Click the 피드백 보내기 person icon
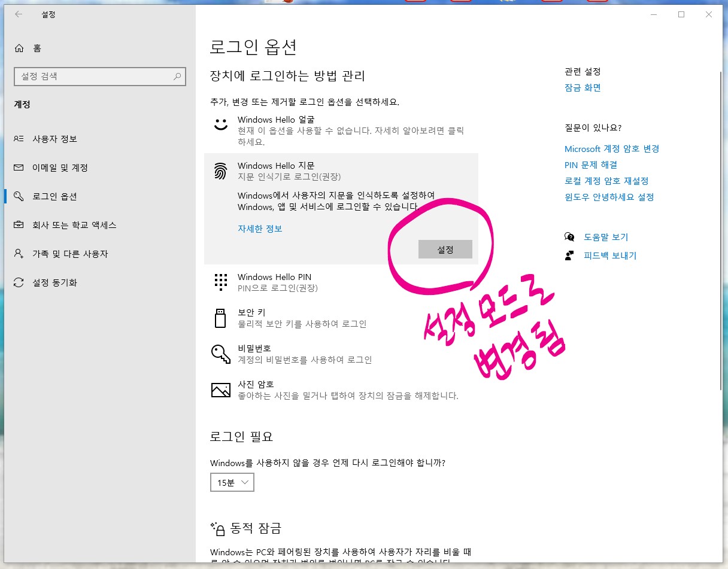Screen dimensions: 728x569 pyautogui.click(x=569, y=255)
